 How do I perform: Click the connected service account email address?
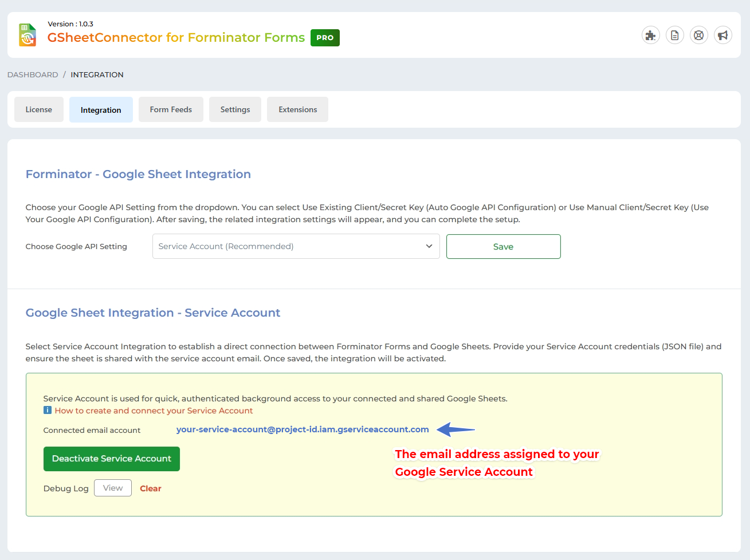[303, 429]
